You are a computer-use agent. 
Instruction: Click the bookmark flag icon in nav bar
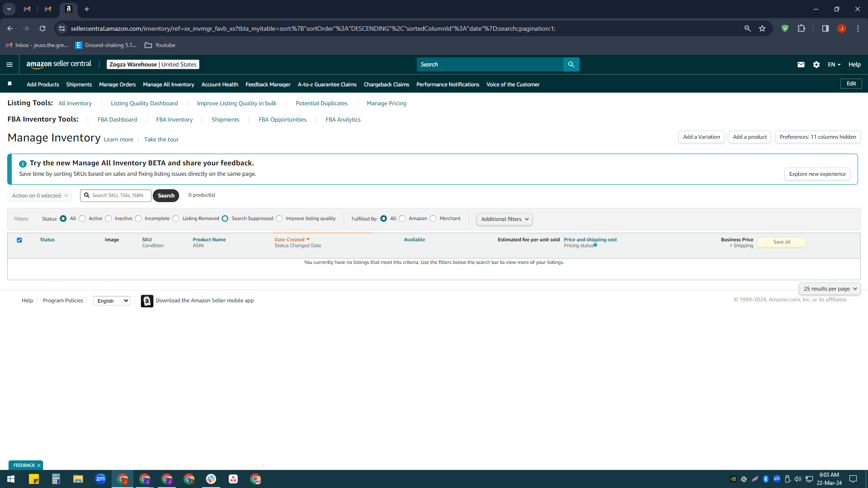click(10, 84)
